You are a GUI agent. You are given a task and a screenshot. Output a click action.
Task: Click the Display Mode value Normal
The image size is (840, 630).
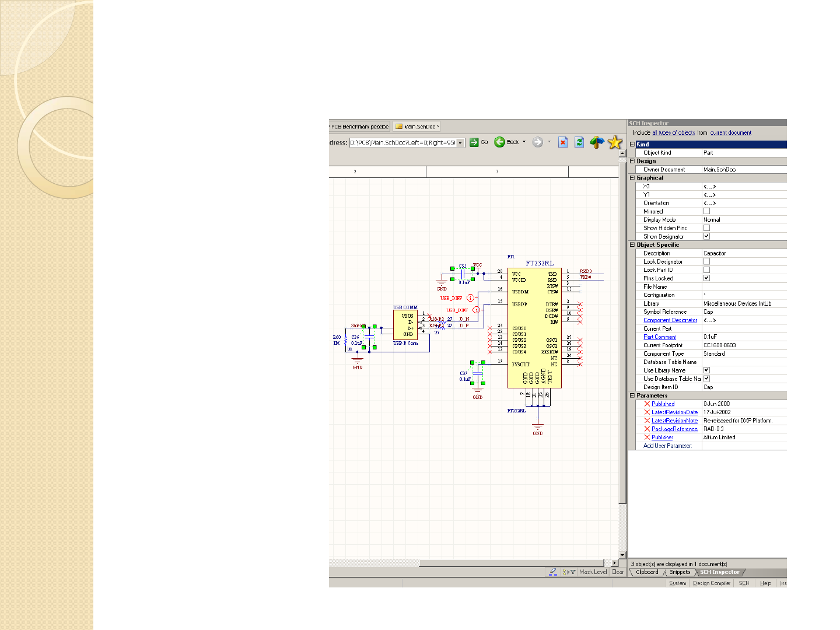[x=712, y=220]
